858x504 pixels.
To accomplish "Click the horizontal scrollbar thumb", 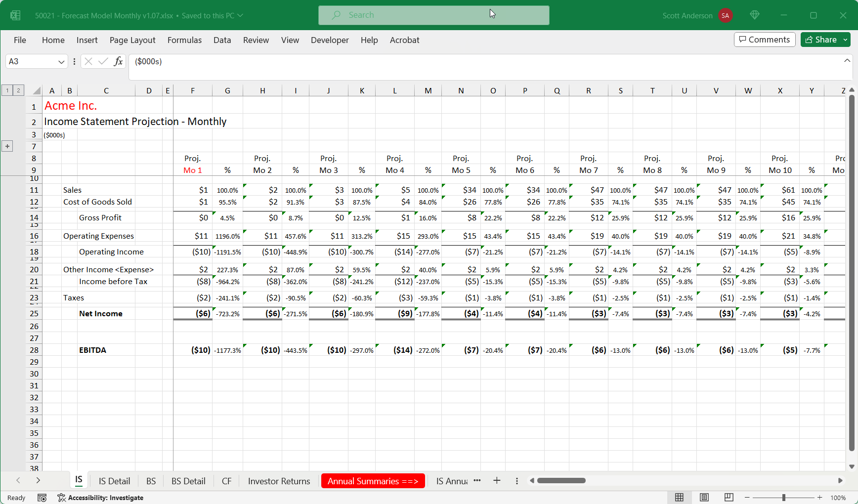I will [x=561, y=481].
